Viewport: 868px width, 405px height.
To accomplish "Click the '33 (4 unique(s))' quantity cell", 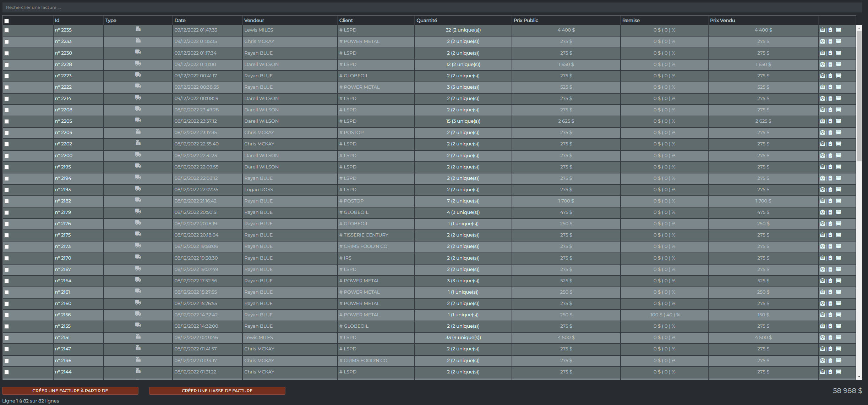I will [x=463, y=337].
